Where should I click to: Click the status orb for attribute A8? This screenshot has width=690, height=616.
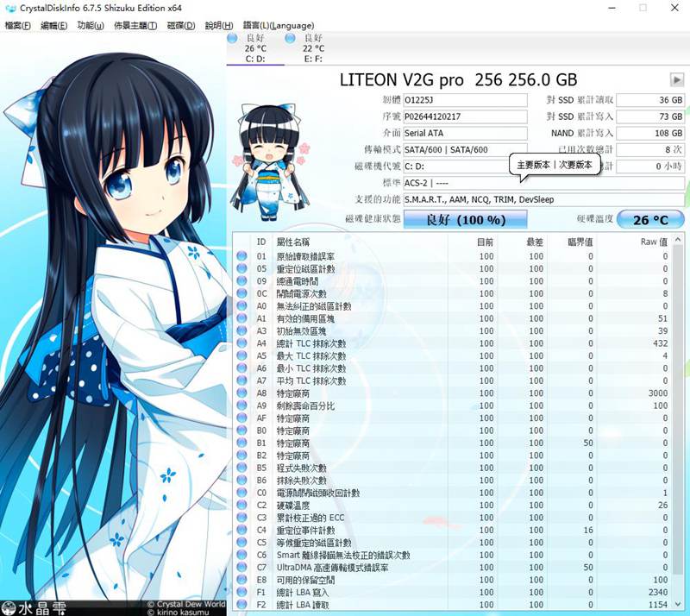(x=241, y=393)
